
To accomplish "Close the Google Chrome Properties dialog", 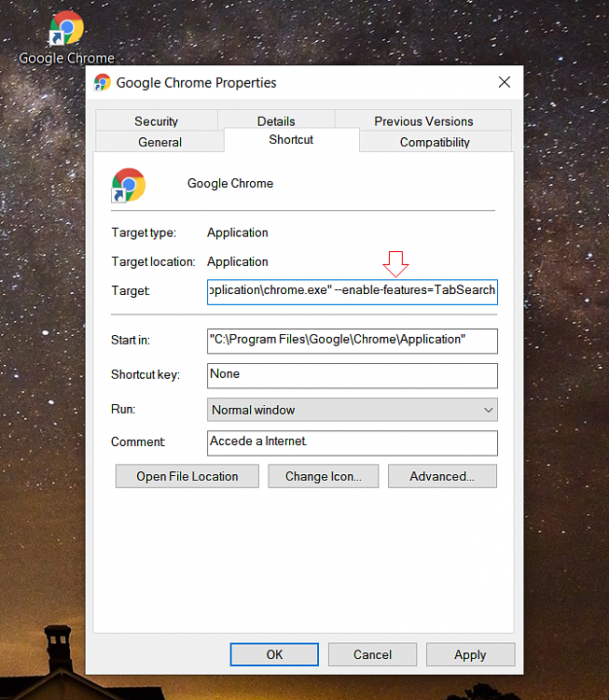I will 505,82.
